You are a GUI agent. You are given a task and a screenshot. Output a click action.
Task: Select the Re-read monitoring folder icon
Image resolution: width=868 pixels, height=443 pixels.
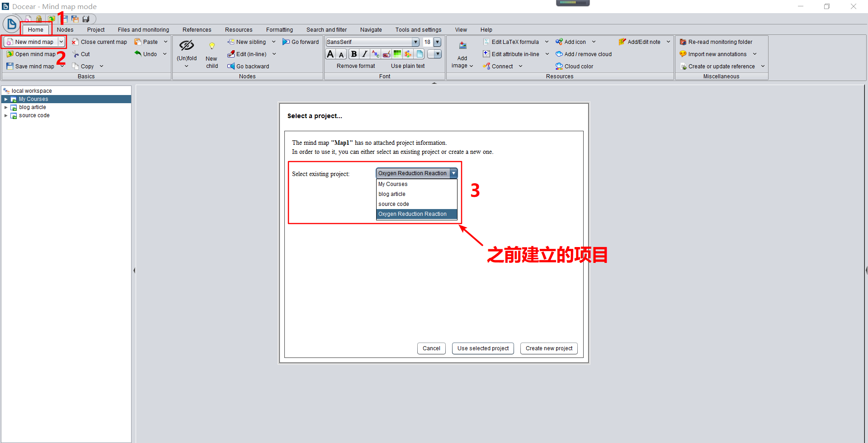pyautogui.click(x=683, y=42)
